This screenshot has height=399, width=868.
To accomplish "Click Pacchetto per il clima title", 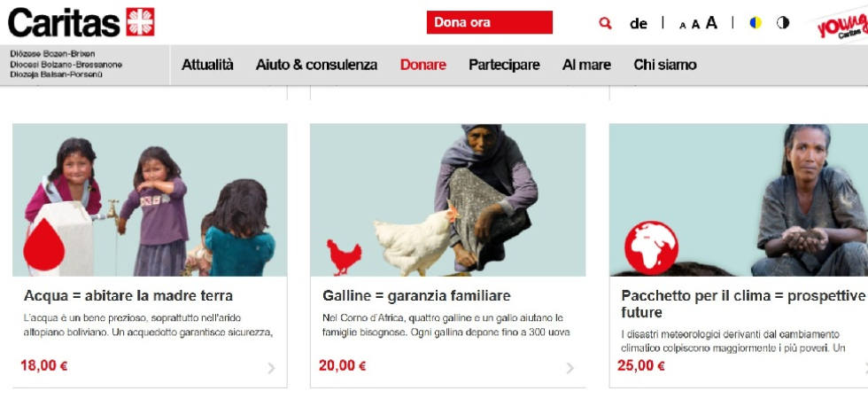I will pyautogui.click(x=743, y=303).
